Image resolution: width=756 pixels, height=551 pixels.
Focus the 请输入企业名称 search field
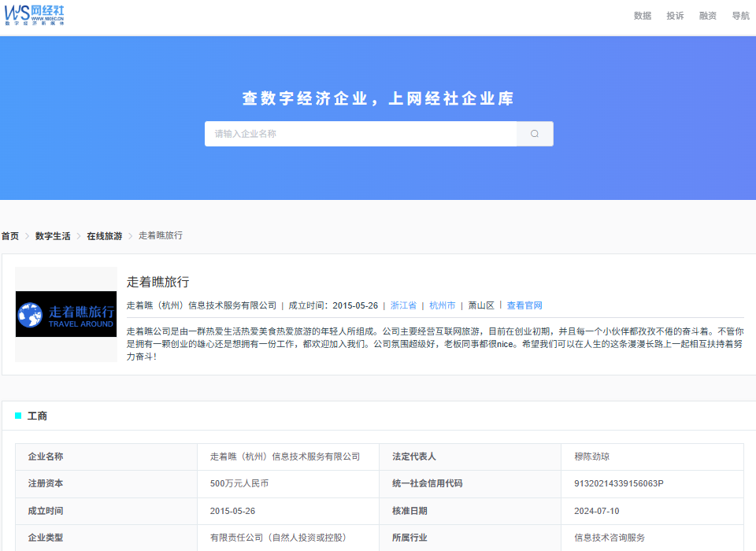[361, 134]
